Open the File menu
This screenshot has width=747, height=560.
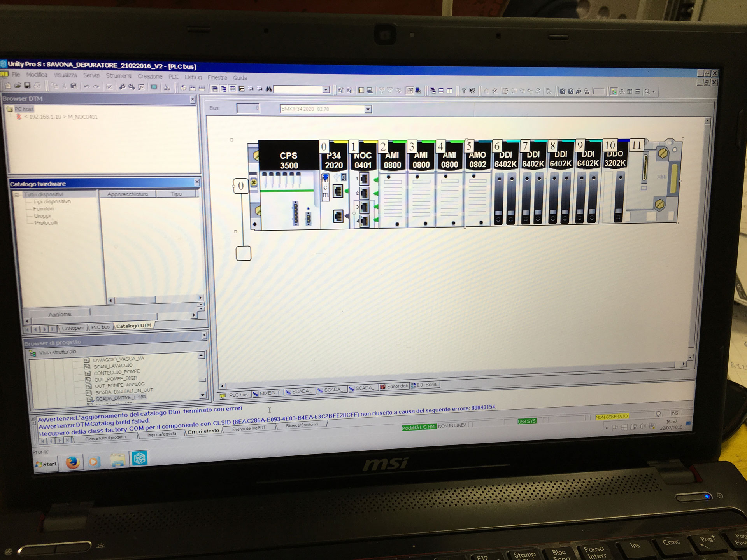(16, 74)
